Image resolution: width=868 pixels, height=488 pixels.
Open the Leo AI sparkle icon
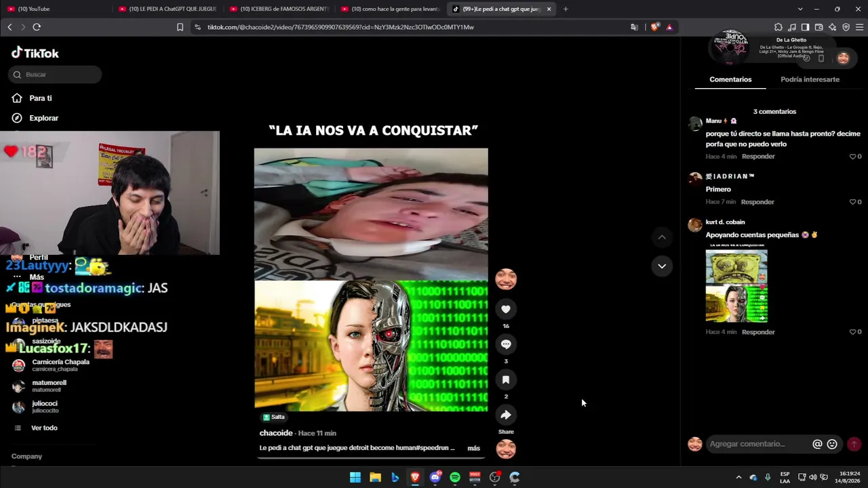pos(832,27)
